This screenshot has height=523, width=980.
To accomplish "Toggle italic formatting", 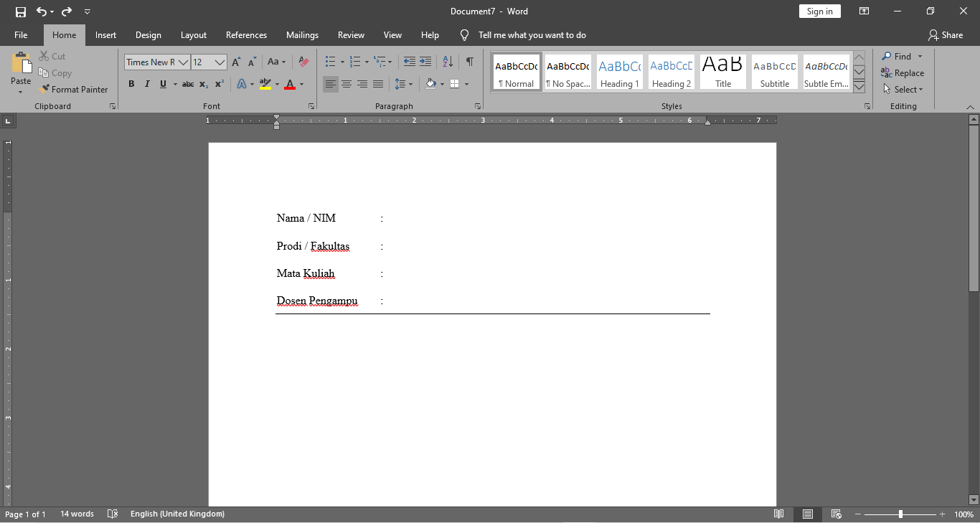I will [x=147, y=84].
